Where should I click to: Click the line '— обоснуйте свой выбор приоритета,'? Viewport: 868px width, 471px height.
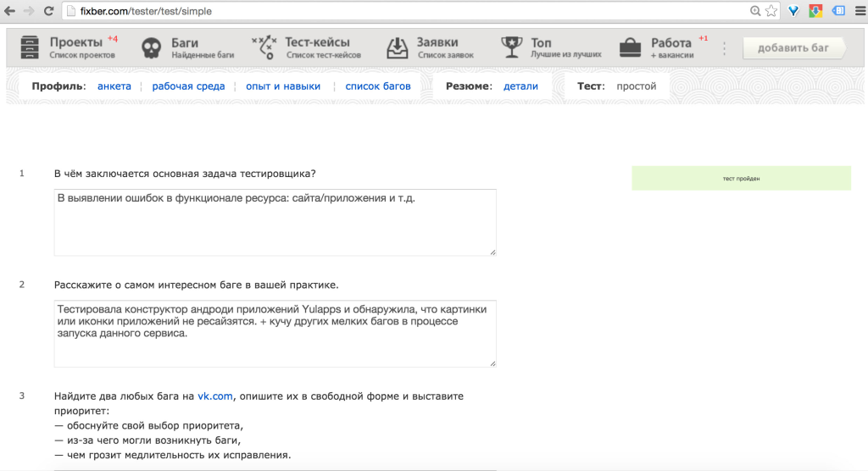click(149, 425)
